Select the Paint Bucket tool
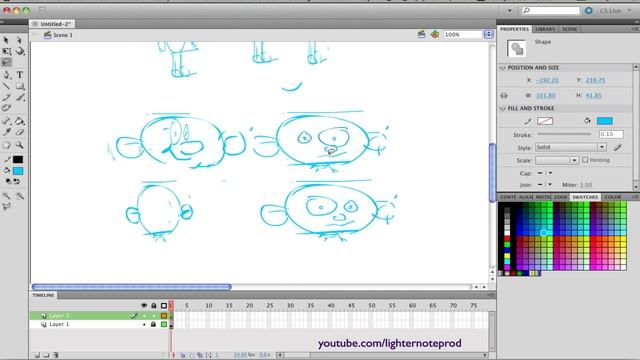The width and height of the screenshot is (640, 360). (x=20, y=121)
